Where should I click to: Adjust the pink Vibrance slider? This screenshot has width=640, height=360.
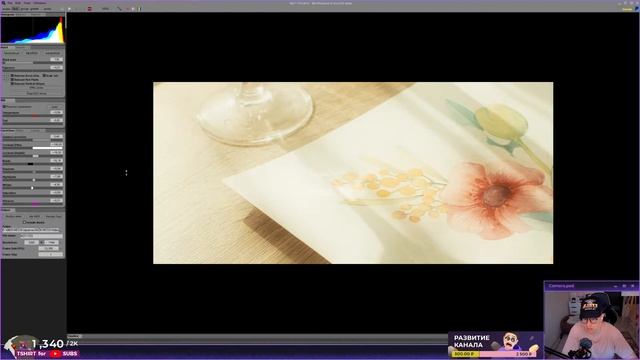pos(33,204)
